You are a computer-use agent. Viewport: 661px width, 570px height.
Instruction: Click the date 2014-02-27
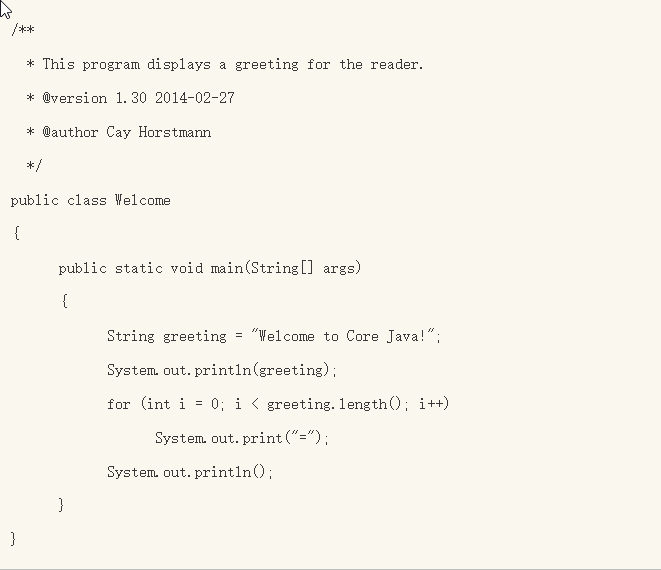point(195,98)
